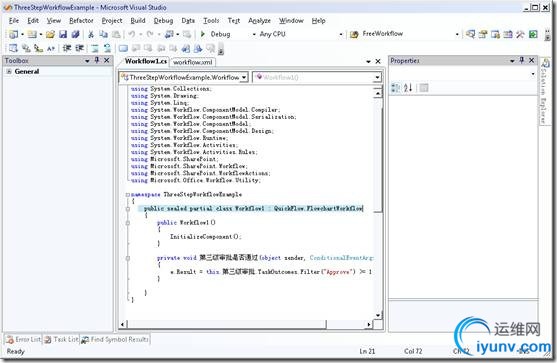Click the Find in Files icon left of FreeWorkflow
Screen dimensions: 557x363
pyautogui.click(x=354, y=34)
